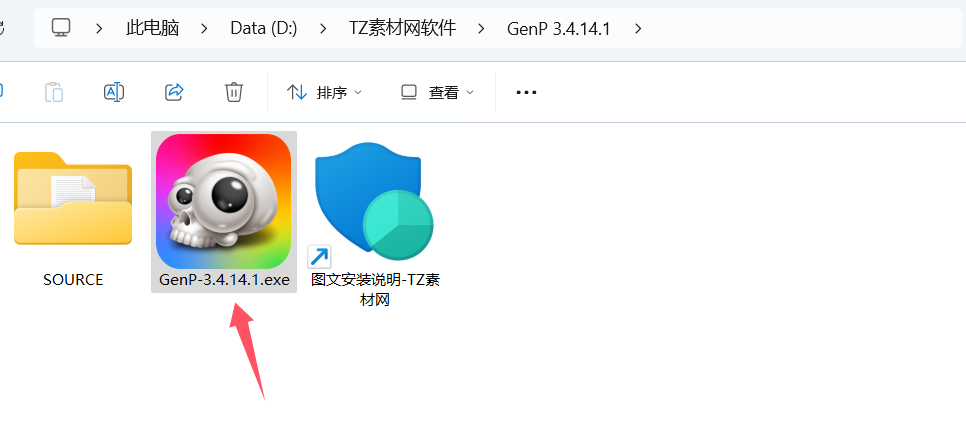
Task: Open the See more (...) menu
Action: coord(526,92)
